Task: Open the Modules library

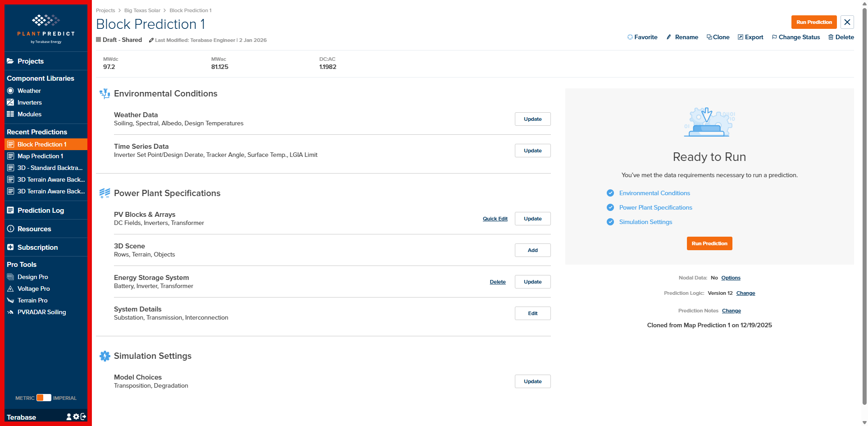Action: pyautogui.click(x=29, y=114)
